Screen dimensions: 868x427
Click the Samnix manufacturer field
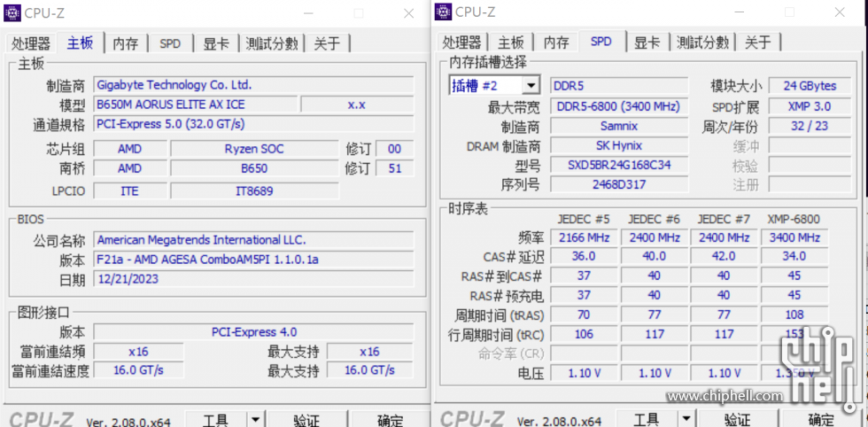tap(619, 126)
